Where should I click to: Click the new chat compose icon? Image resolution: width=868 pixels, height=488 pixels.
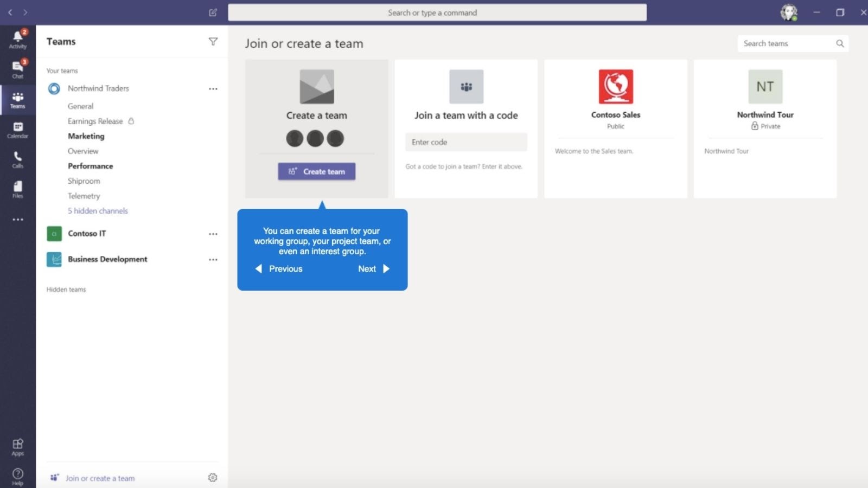pyautogui.click(x=213, y=12)
